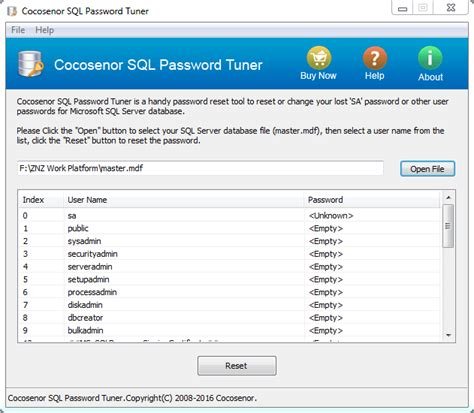Open the Help question mark icon
The height and width of the screenshot is (413, 474).
(x=375, y=58)
